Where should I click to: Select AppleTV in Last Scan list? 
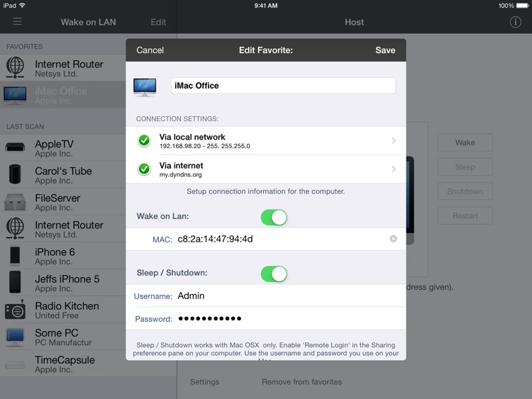coord(62,148)
